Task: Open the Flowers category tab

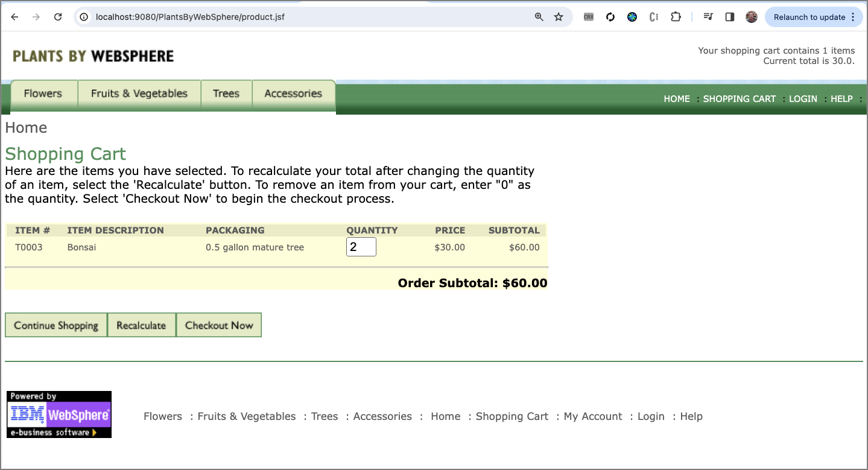Action: [x=43, y=94]
